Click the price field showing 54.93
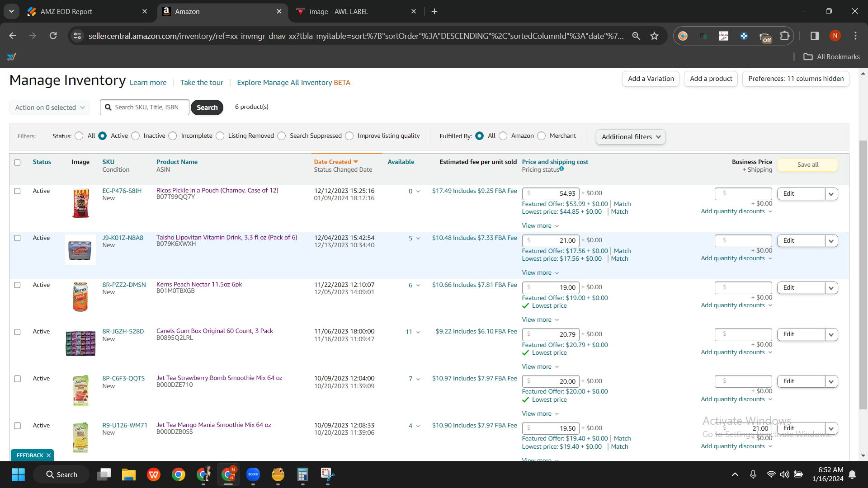Viewport: 868px width, 488px height. tap(551, 194)
